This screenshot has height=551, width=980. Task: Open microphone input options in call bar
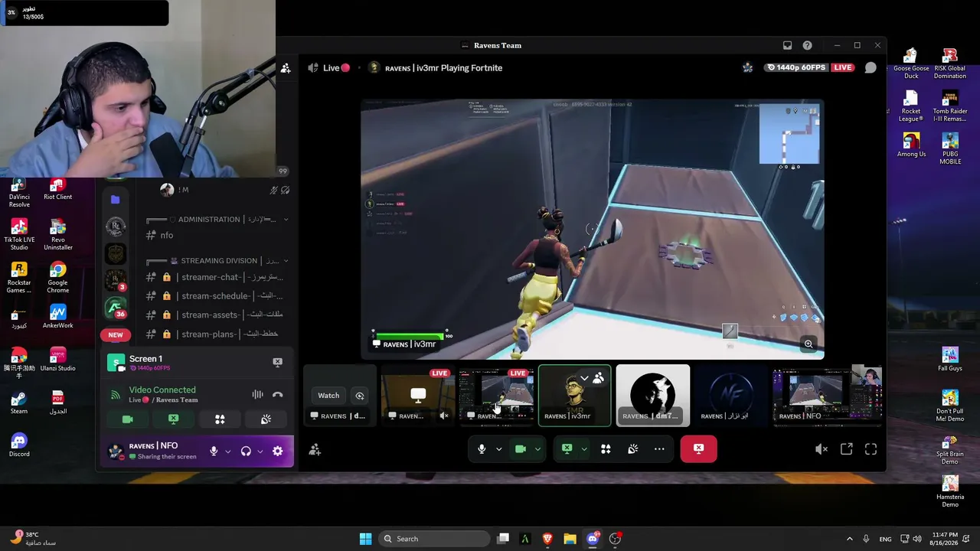coord(498,449)
